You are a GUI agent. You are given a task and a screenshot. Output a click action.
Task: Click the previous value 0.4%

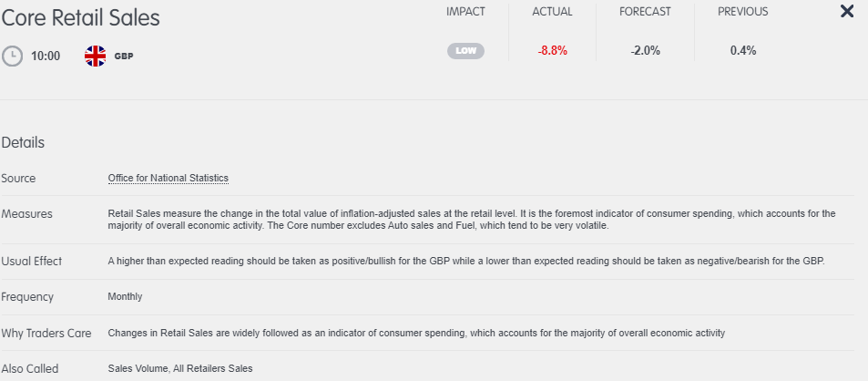(x=743, y=51)
